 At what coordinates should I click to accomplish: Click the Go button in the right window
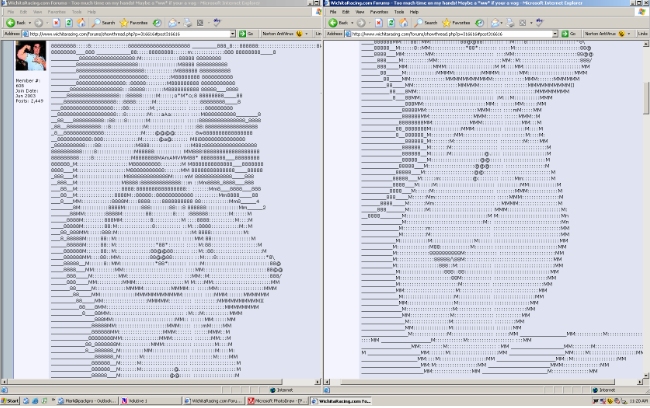coord(569,34)
